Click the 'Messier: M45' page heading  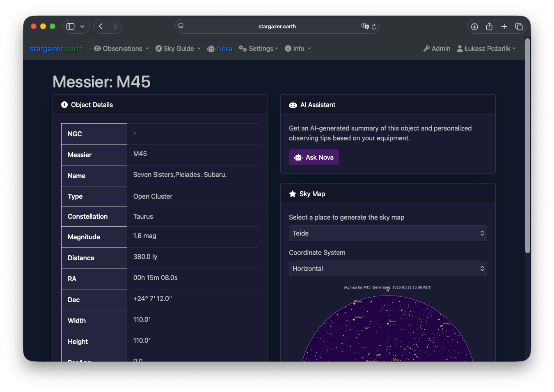[102, 82]
